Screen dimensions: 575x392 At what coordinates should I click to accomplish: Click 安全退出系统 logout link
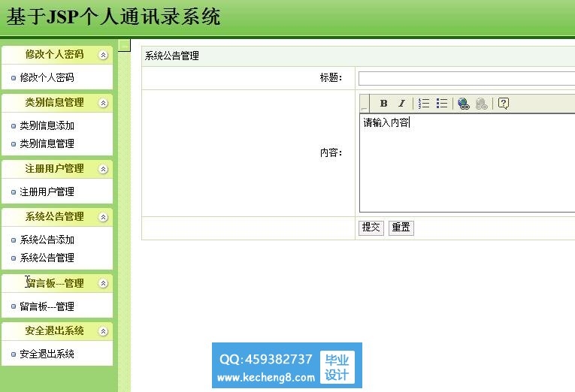pos(47,354)
